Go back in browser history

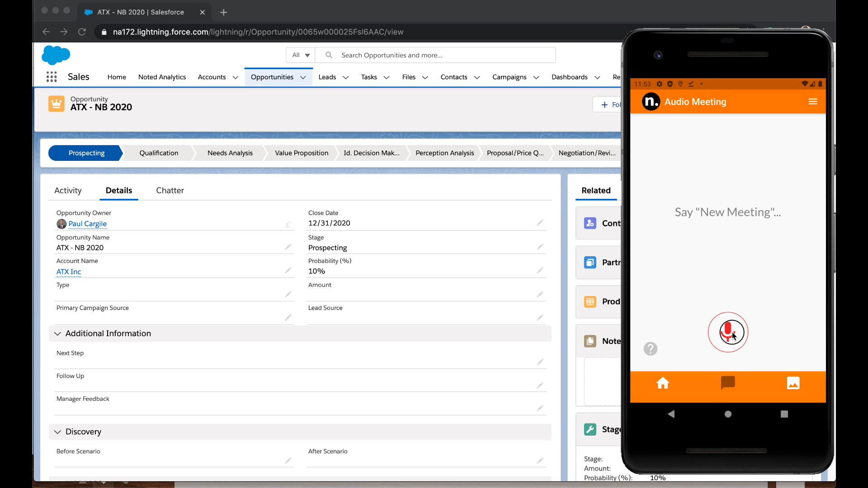[x=46, y=32]
